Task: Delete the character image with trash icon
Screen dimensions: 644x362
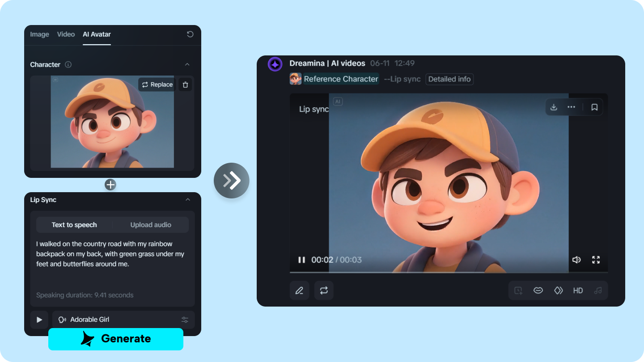Action: click(x=186, y=84)
